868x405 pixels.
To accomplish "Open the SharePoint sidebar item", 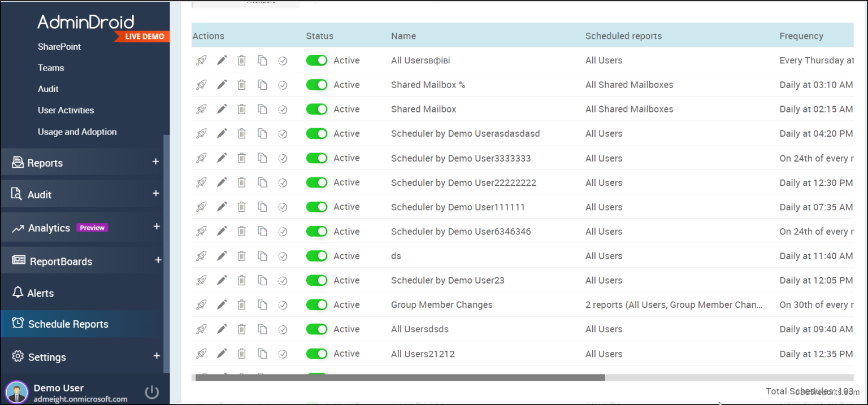I will tap(59, 46).
